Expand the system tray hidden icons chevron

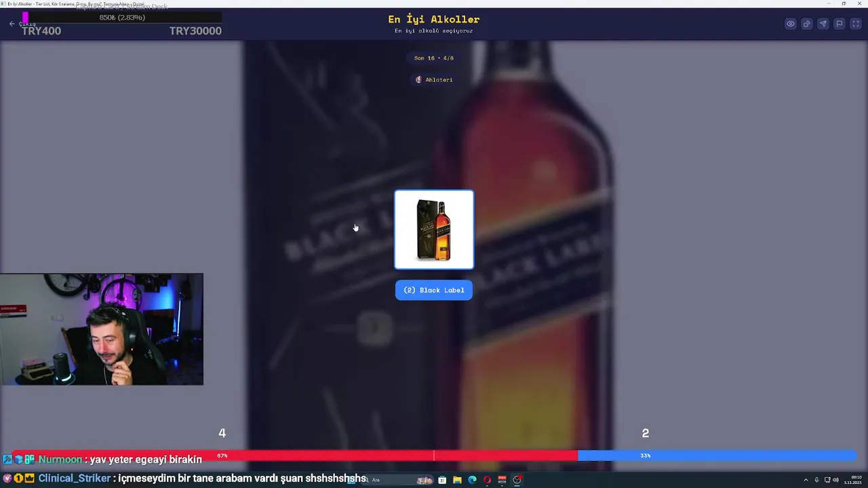(806, 480)
